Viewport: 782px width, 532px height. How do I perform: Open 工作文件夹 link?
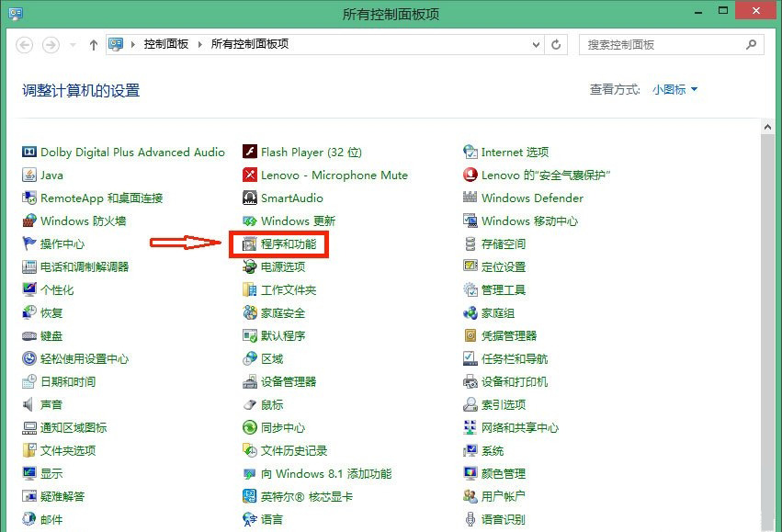tap(289, 289)
